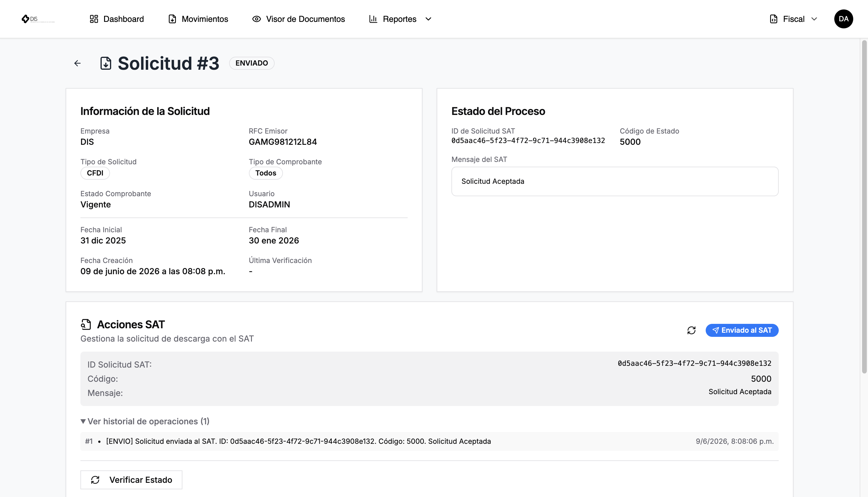The image size is (868, 497).
Task: Select the DISADMIN user value
Action: point(269,204)
